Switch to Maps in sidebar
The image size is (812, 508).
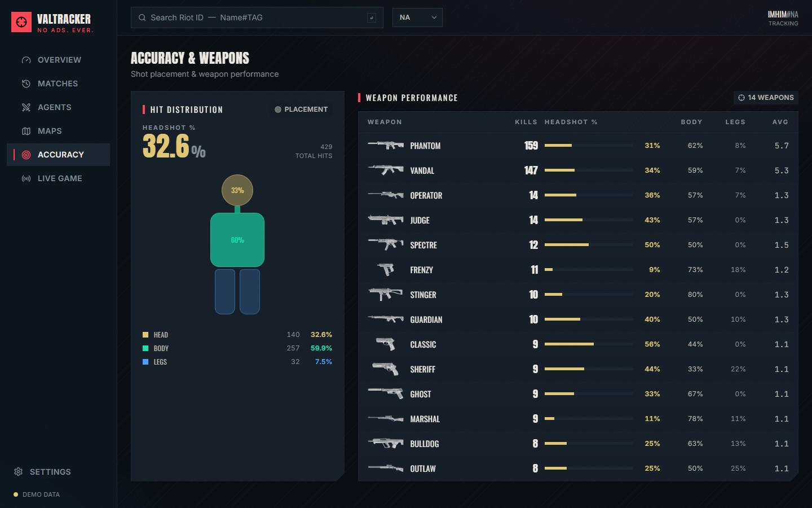point(58,131)
